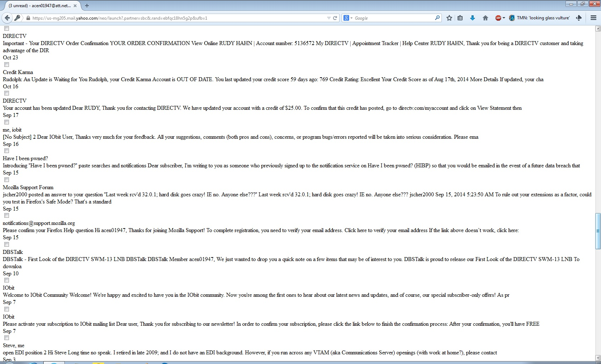This screenshot has width=601, height=364.
Task: Open 'Your account has been updated' DIRECTV email
Action: [x=262, y=108]
